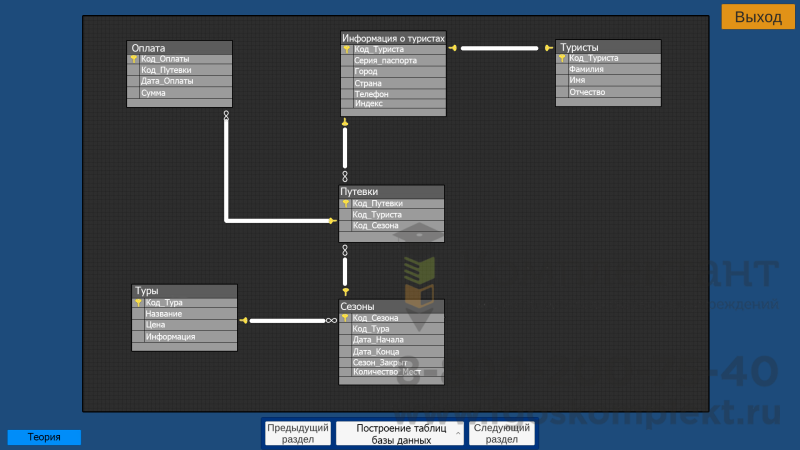This screenshot has height=450, width=800.
Task: Click the key icon next to Код_Тура in Туры
Action: pyautogui.click(x=139, y=302)
